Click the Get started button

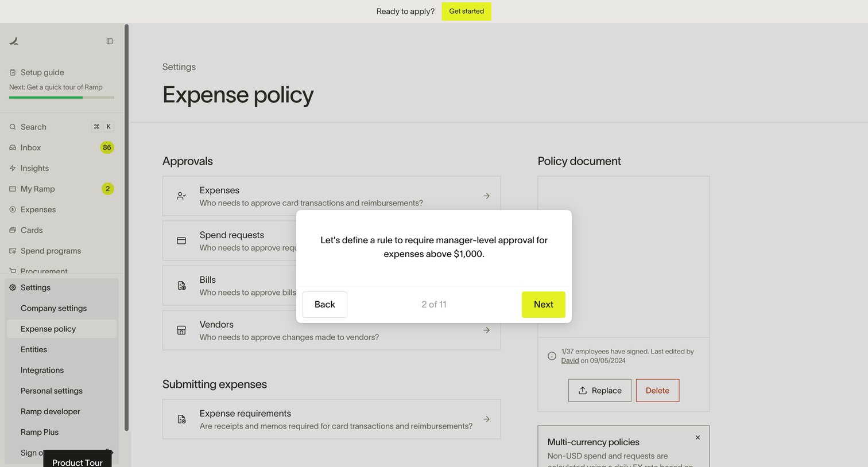click(466, 11)
